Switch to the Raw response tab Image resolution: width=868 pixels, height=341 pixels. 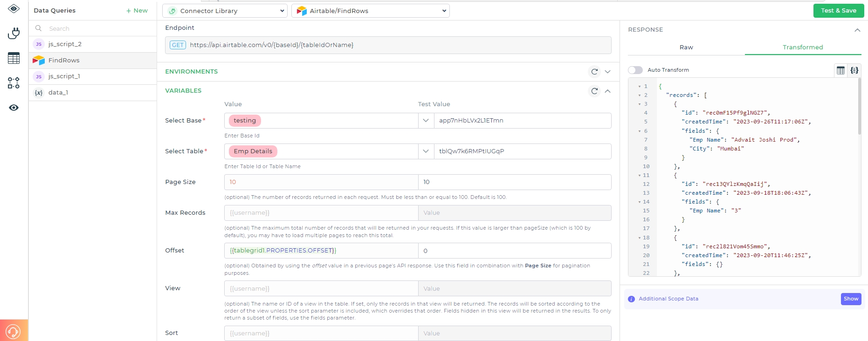pos(686,47)
